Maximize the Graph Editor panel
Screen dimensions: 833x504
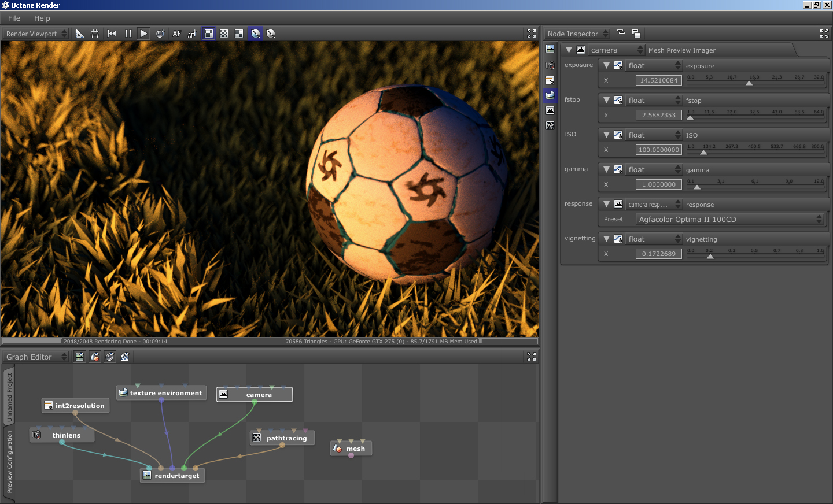pyautogui.click(x=532, y=357)
